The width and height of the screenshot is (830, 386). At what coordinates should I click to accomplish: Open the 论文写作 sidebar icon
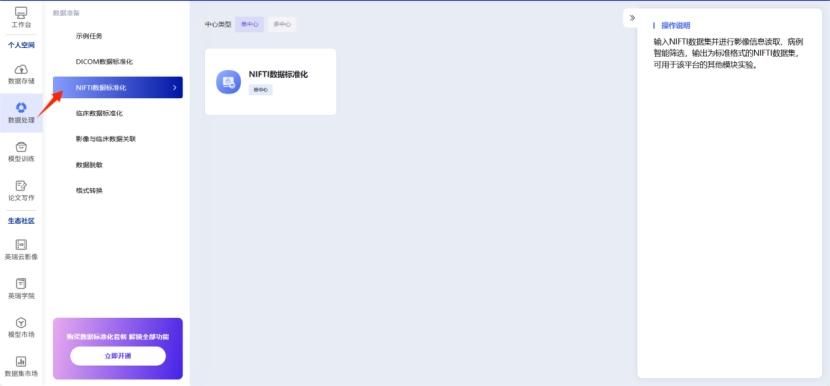[x=21, y=185]
